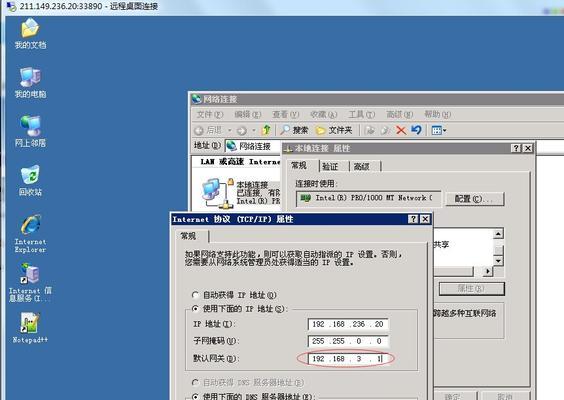The width and height of the screenshot is (564, 400).
Task: Click the blue Undo toolbar icon
Action: (x=416, y=129)
